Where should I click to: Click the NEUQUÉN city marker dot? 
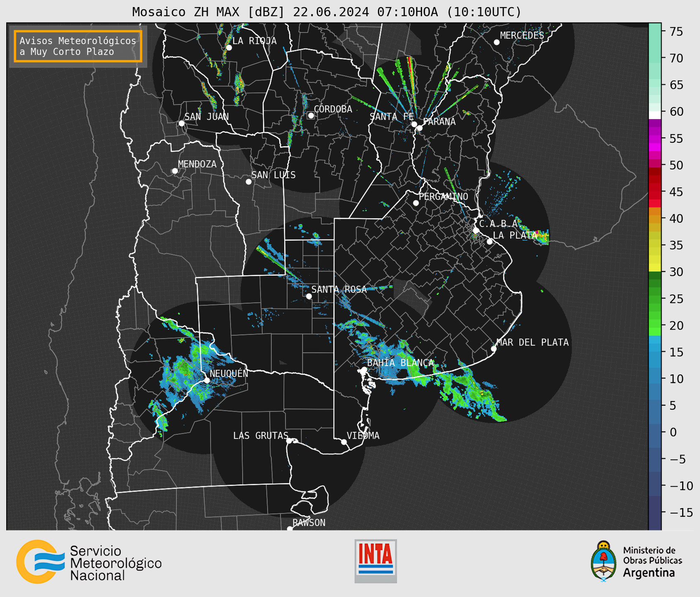pos(207,380)
